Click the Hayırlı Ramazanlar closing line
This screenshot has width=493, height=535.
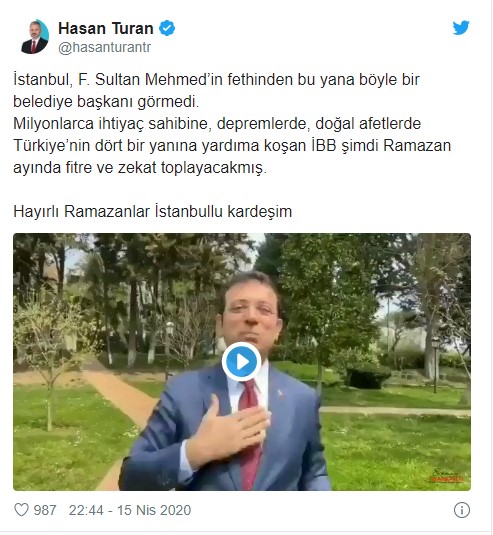tap(153, 212)
